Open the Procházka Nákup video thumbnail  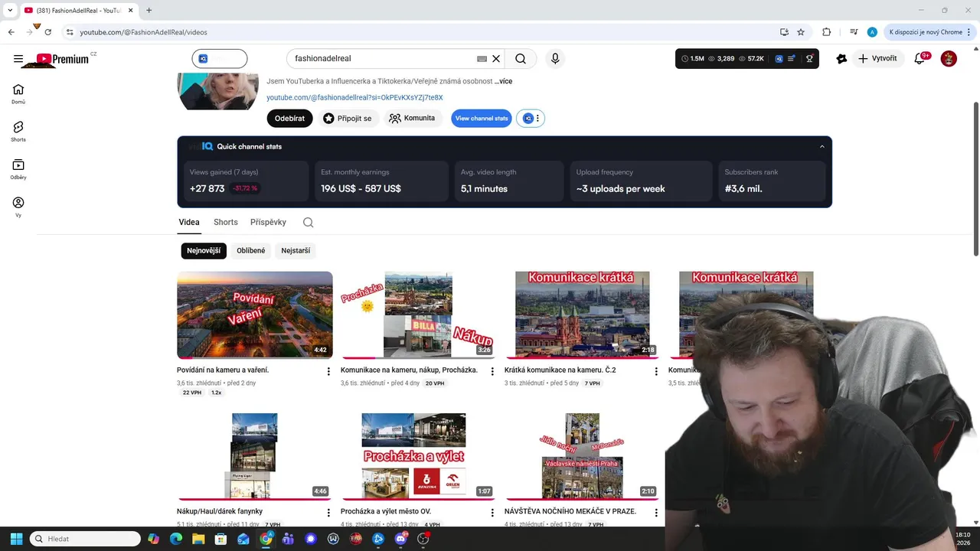[x=419, y=315]
